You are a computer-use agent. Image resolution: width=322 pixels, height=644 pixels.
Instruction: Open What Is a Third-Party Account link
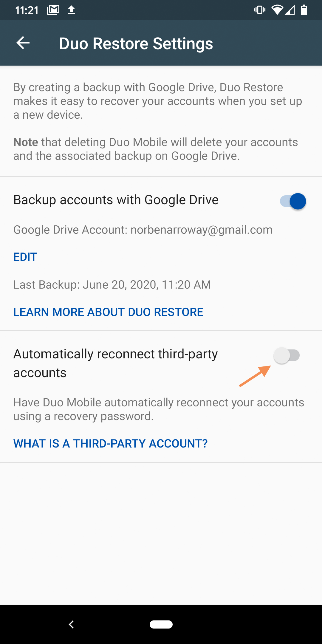pos(110,444)
